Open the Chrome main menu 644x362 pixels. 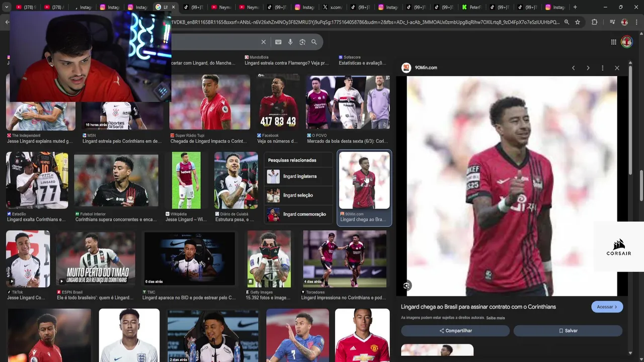tap(637, 22)
